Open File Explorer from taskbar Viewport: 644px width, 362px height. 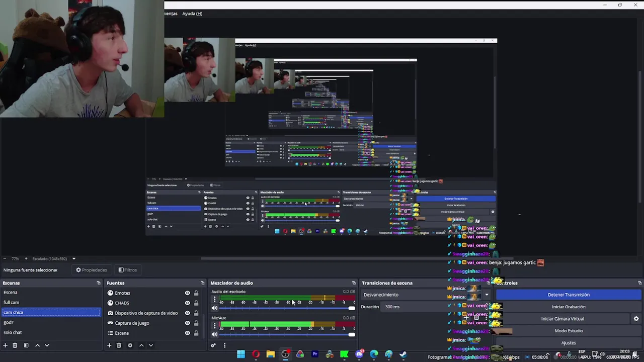(x=271, y=354)
